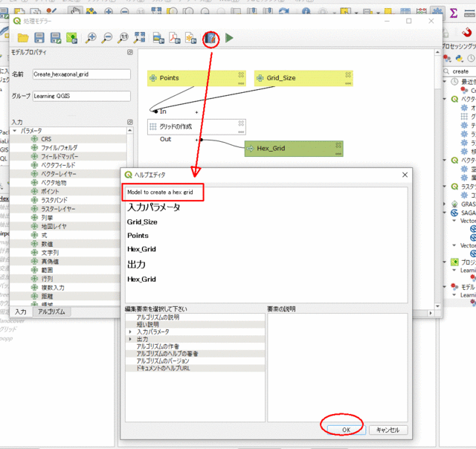Open a model file with the folder icon
The height and width of the screenshot is (449, 476).
(23, 38)
